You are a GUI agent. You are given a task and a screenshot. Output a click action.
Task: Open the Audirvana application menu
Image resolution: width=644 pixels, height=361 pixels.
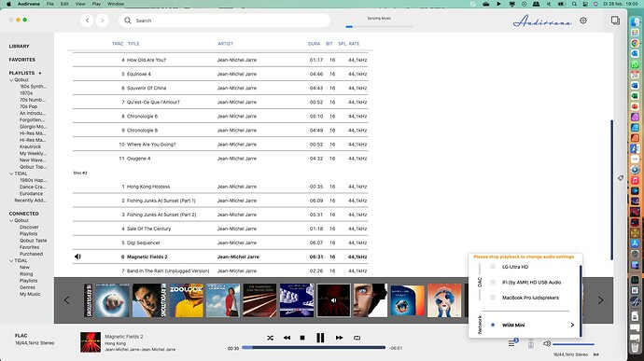(28, 4)
